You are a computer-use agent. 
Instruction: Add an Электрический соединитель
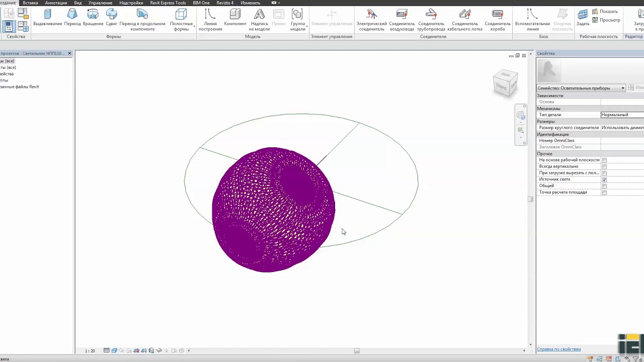371,20
